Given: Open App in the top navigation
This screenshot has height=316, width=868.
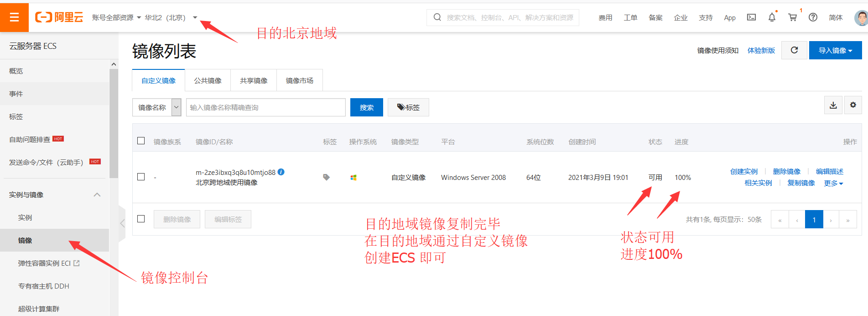Looking at the screenshot, I should (730, 17).
